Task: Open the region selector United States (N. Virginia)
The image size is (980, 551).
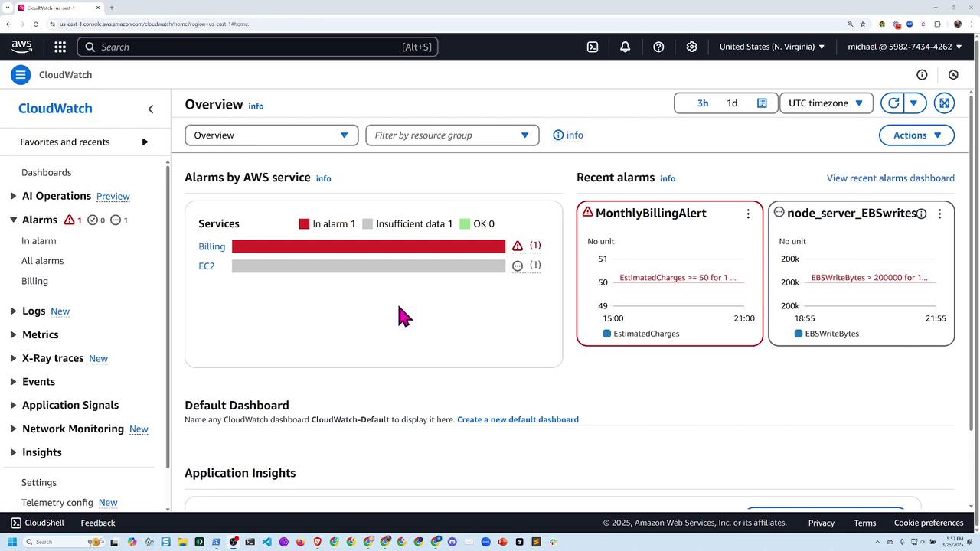Action: (772, 47)
